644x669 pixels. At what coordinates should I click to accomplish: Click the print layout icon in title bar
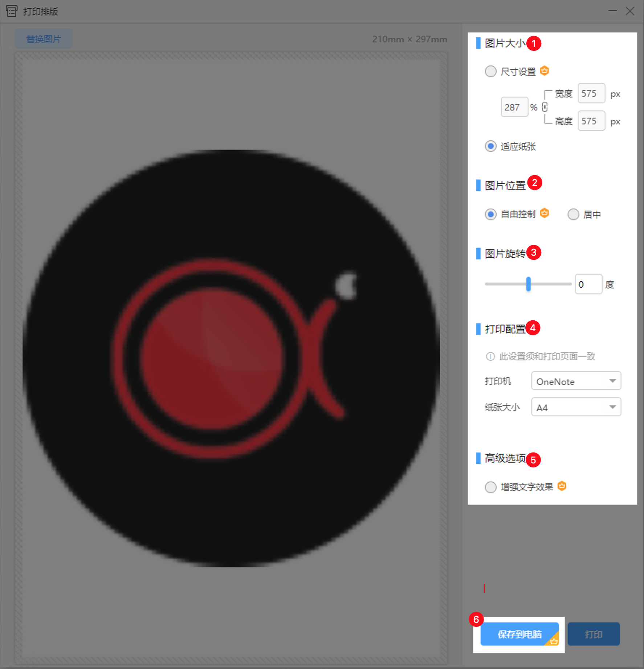coord(12,11)
